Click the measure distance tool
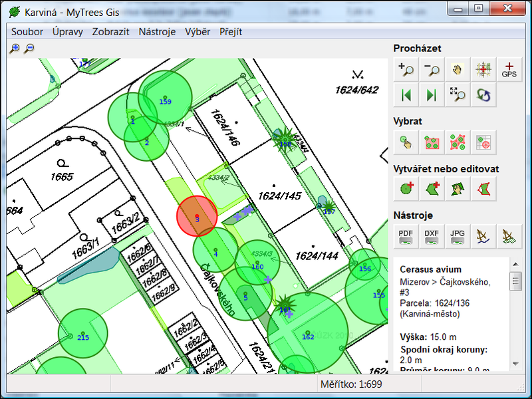Screen dimensions: 532x399 pos(483,236)
